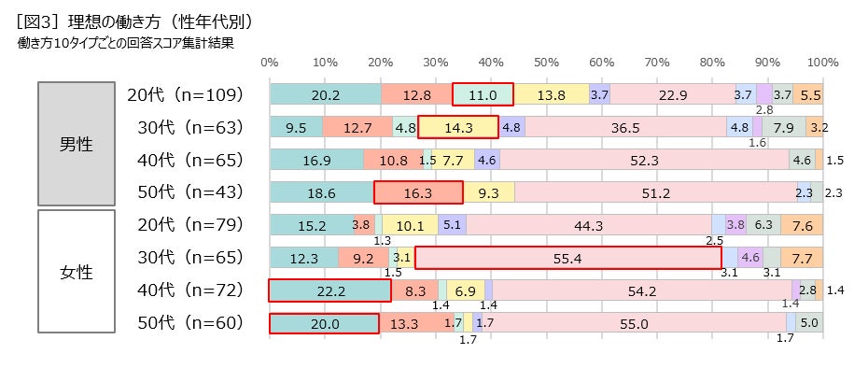
Task: Click the subtitle 働き方10タイプごとの回答スコア集計結果
Action: coord(126,44)
